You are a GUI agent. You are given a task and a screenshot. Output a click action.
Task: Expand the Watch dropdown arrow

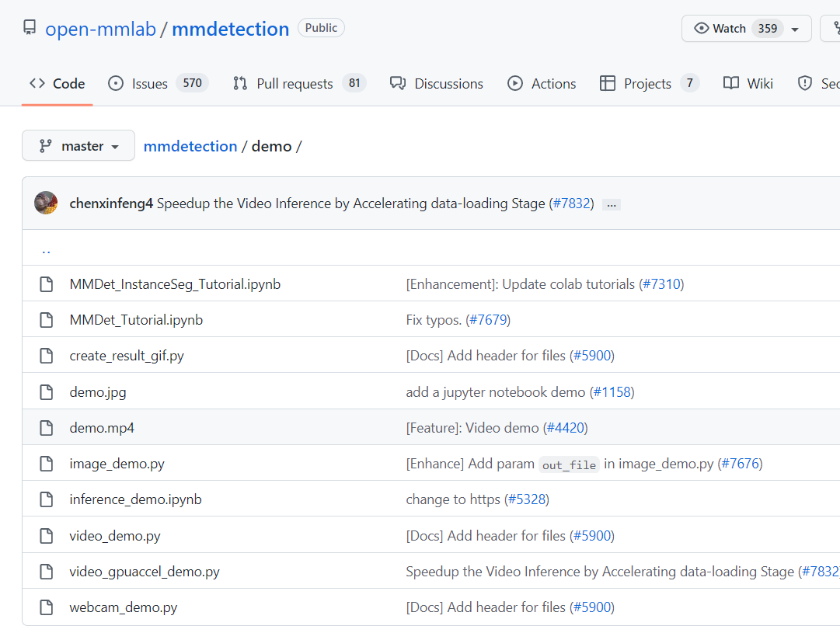coord(795,30)
